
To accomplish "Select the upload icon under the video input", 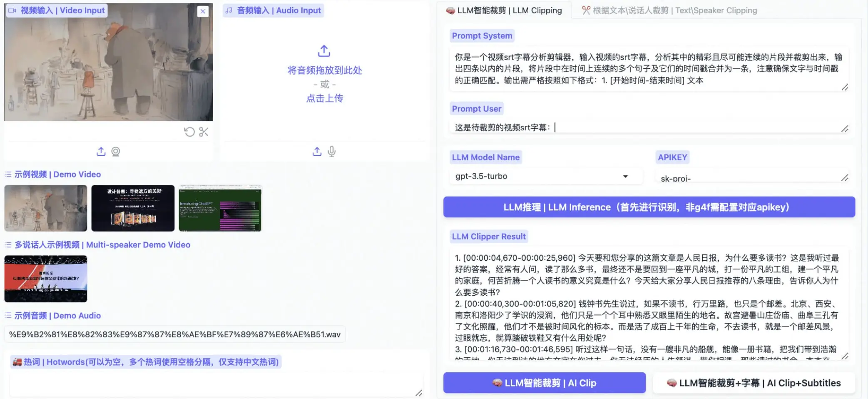I will point(101,152).
